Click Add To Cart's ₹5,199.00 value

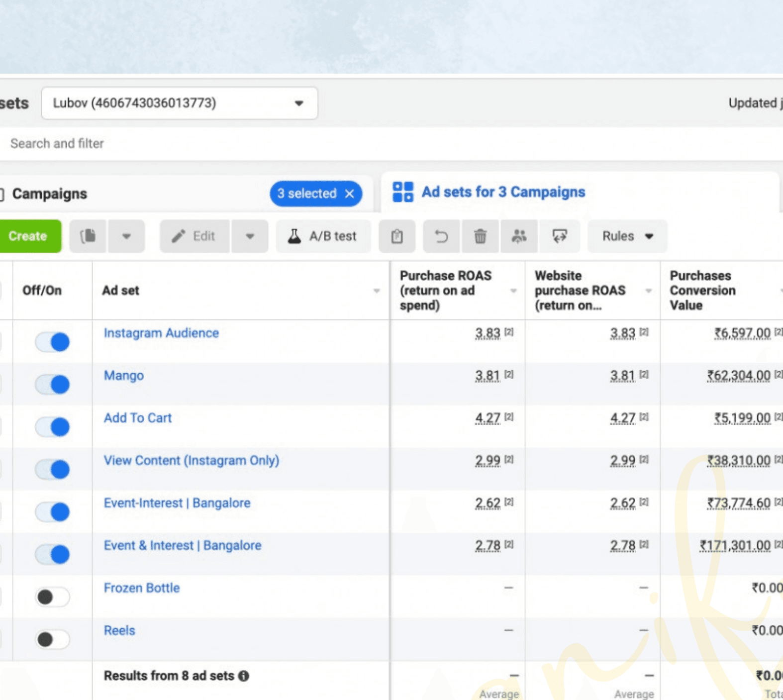click(x=742, y=418)
